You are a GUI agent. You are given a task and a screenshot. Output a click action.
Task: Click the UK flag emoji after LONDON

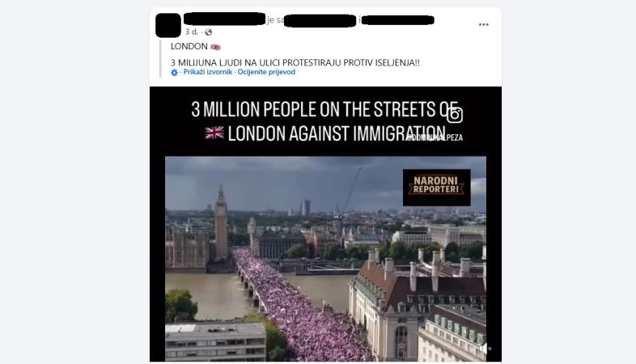(215, 47)
